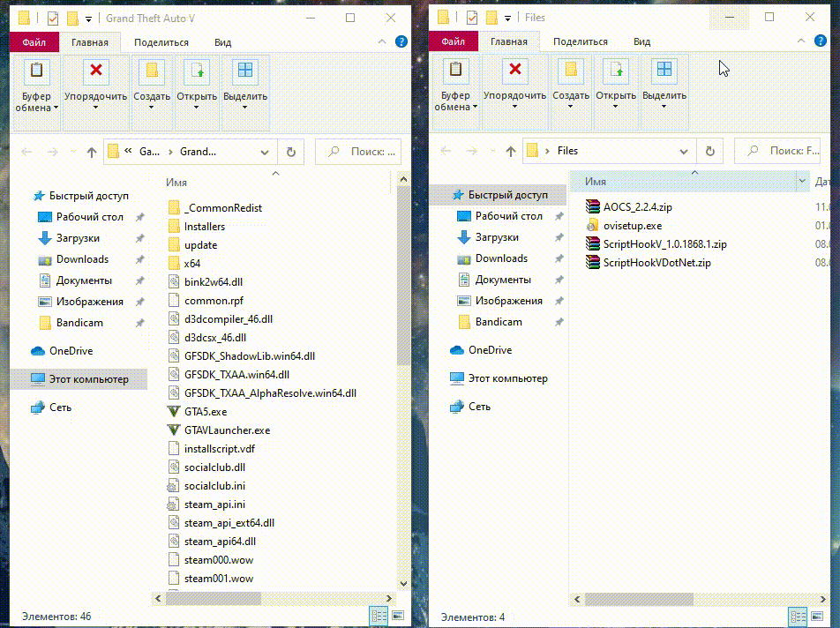Screen dimensions: 840x628
Task: Select the ovisetup.exe installer file
Action: [x=632, y=226]
